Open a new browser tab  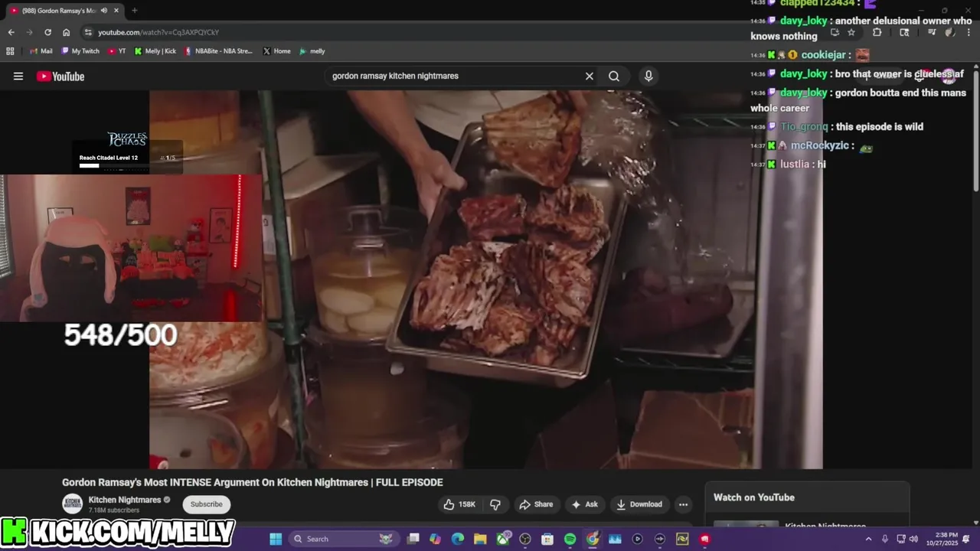coord(135,11)
